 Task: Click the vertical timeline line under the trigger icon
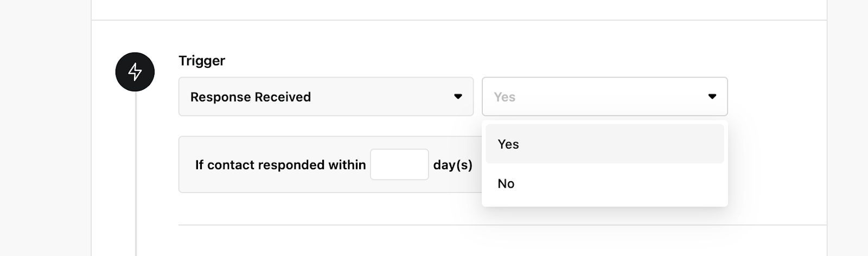point(136,174)
